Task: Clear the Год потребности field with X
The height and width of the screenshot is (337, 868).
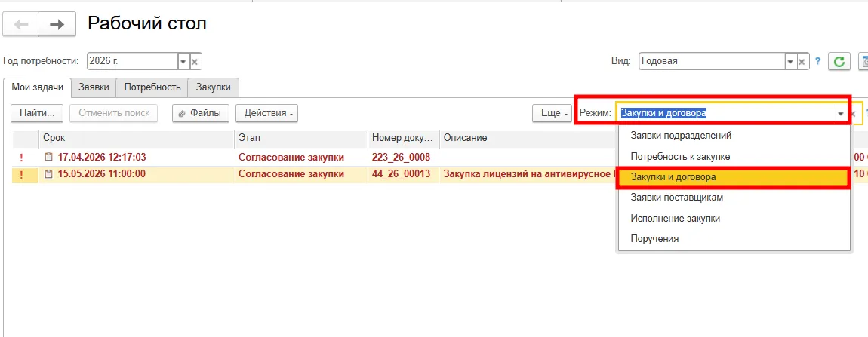Action: click(195, 61)
